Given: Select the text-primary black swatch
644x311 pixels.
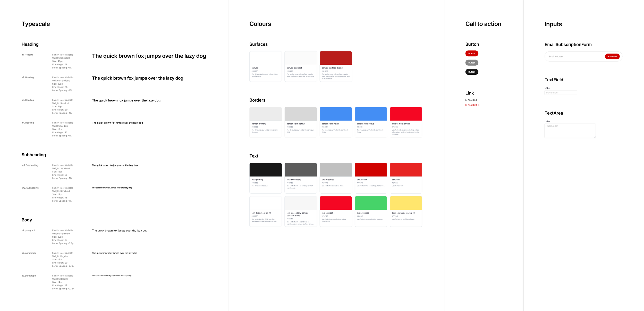Looking at the screenshot, I should (x=265, y=170).
